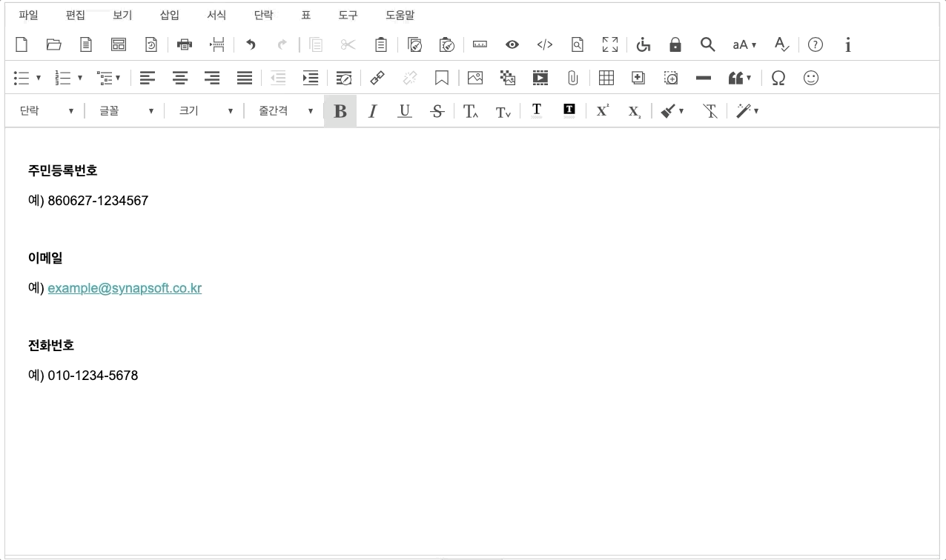This screenshot has width=946, height=560.
Task: Open find and replace magnifier icon
Action: (x=707, y=44)
